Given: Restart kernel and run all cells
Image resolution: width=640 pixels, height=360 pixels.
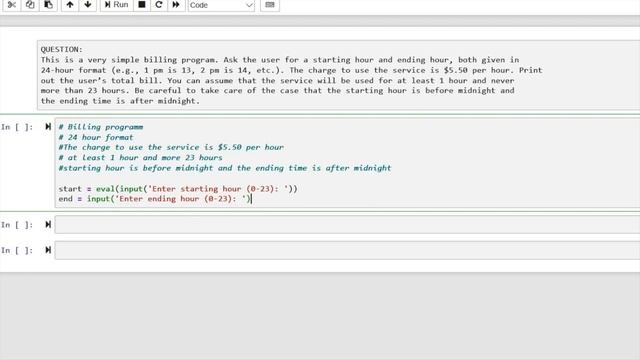Looking at the screenshot, I should point(176,5).
